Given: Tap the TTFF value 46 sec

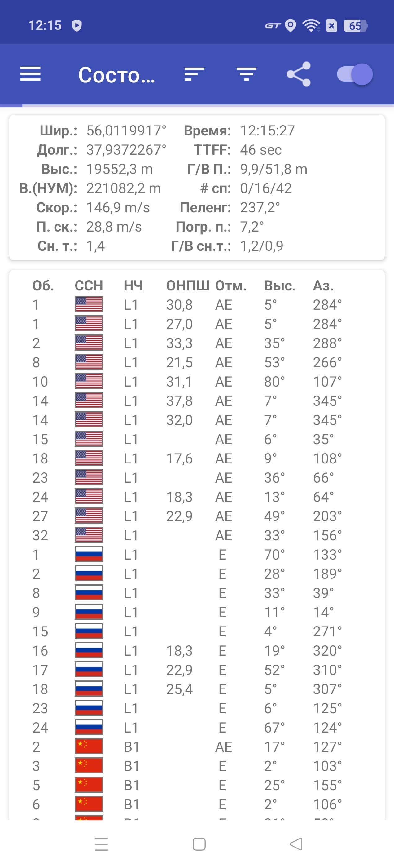Looking at the screenshot, I should click(x=260, y=150).
